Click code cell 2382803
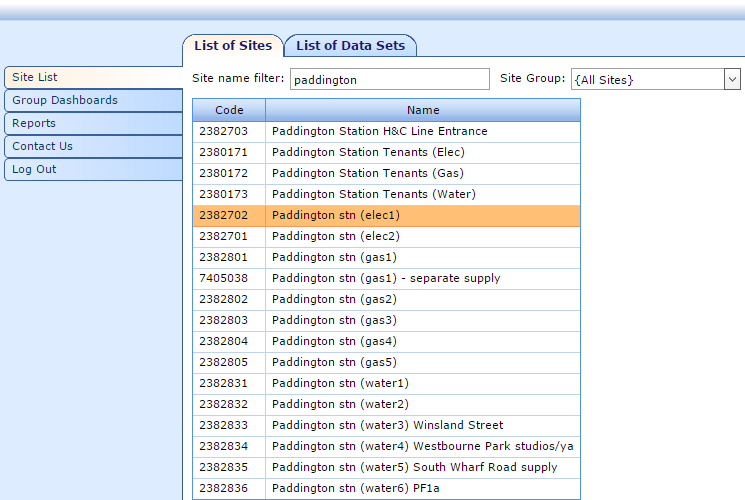The height and width of the screenshot is (500, 745). pyautogui.click(x=229, y=320)
